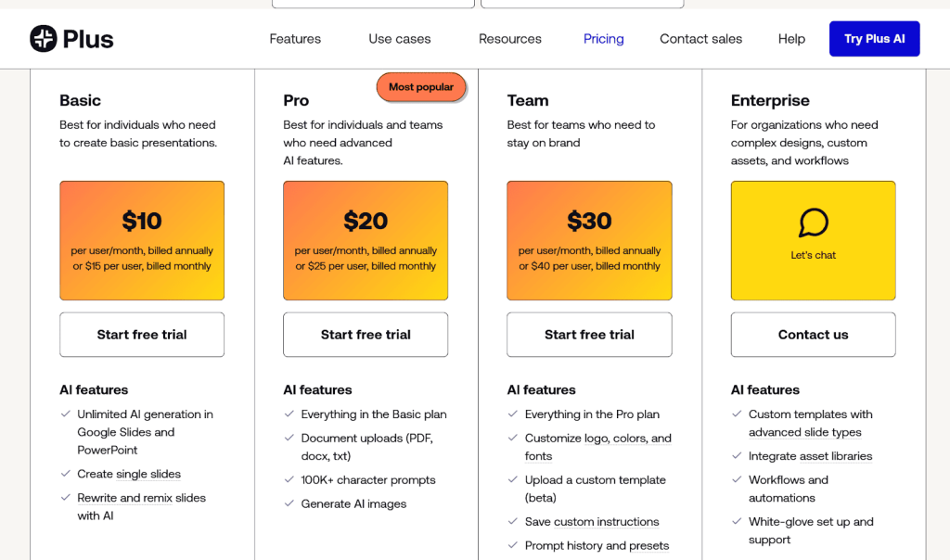950x560 pixels.
Task: Open the Features navigation menu
Action: [295, 39]
